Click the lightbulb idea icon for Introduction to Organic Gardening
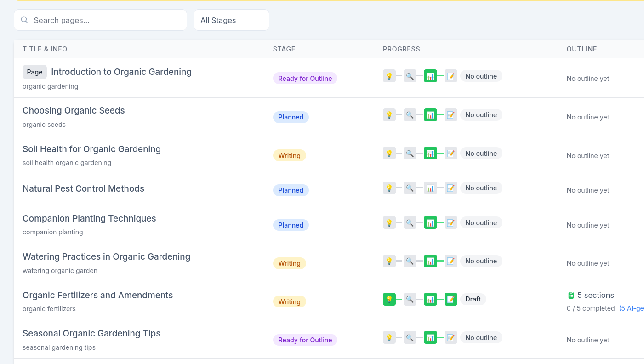Viewport: 644px width, 364px height. click(389, 75)
